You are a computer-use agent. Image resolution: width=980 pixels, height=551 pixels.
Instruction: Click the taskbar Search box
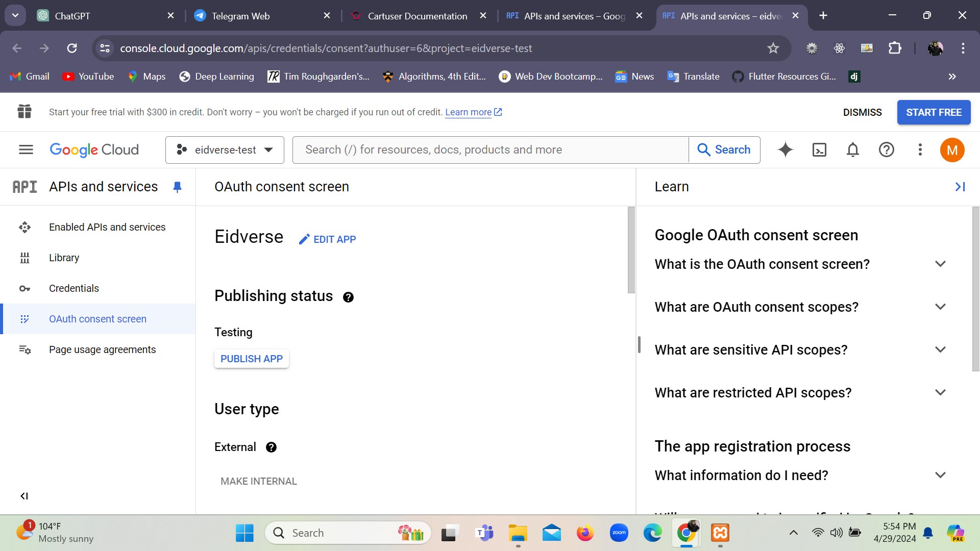point(348,533)
